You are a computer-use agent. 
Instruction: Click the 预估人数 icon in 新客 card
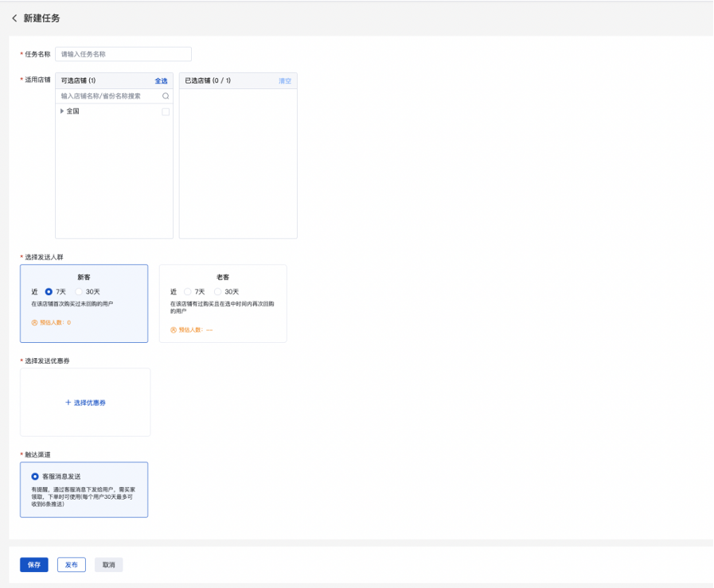pyautogui.click(x=34, y=323)
